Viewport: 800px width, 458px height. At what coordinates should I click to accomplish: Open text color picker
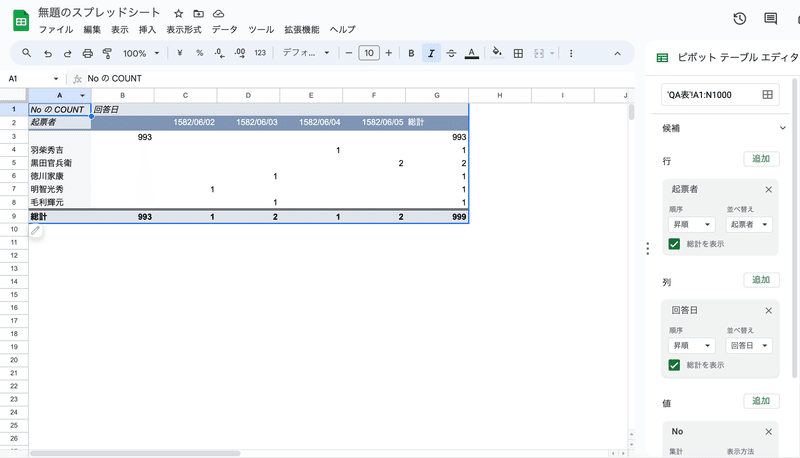click(472, 53)
